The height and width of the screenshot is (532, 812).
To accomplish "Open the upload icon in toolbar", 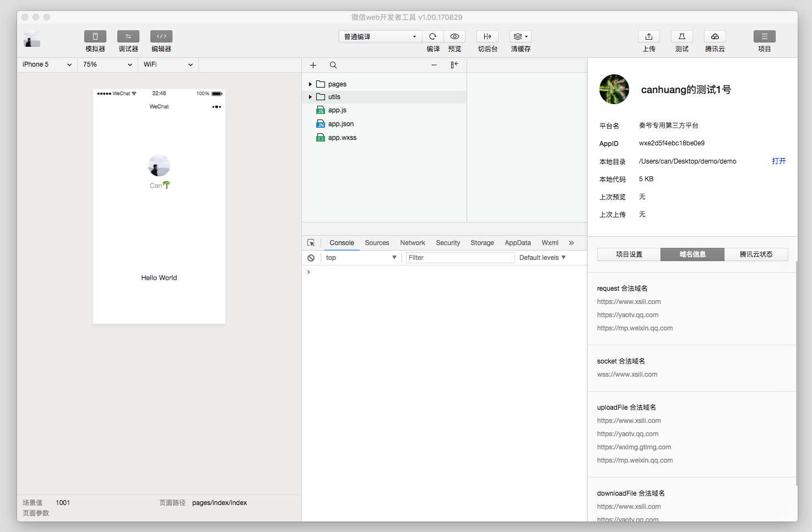I will click(x=649, y=36).
